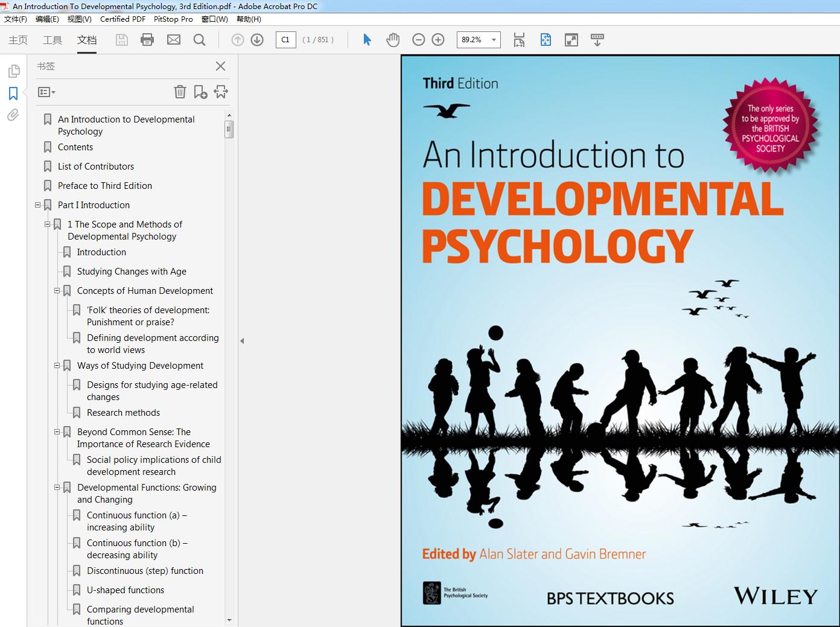The width and height of the screenshot is (840, 627).
Task: Collapse Concepts of Human Development node
Action: (57, 291)
